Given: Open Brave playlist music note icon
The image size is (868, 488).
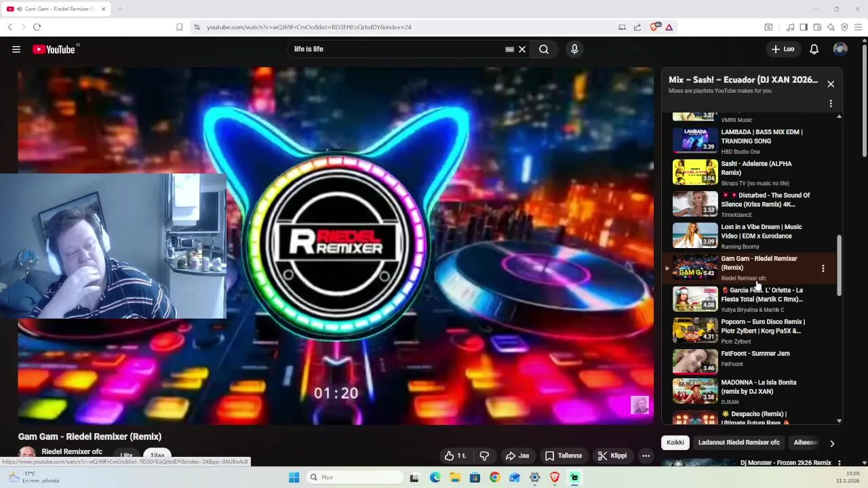Looking at the screenshot, I should 790,27.
